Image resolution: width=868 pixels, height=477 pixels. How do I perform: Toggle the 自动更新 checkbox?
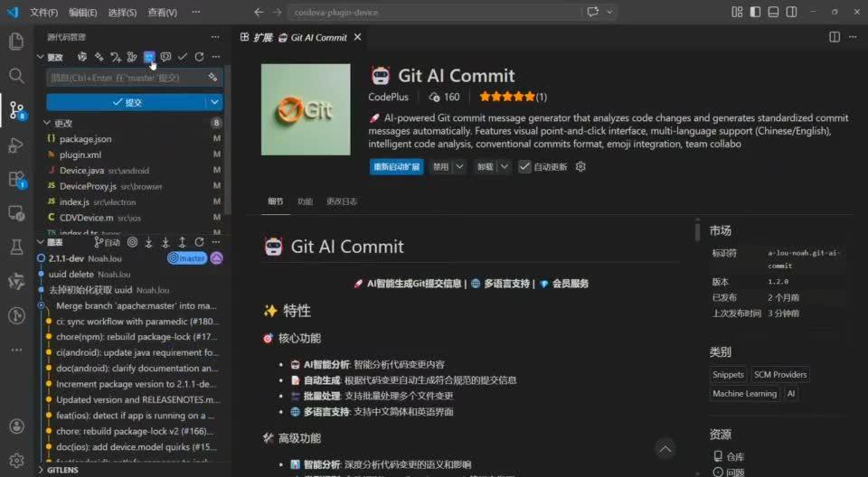pyautogui.click(x=524, y=166)
